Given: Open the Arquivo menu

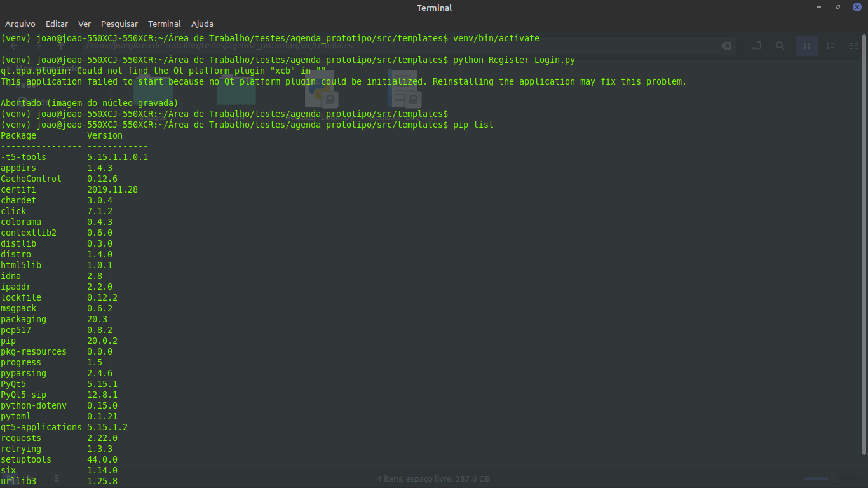Looking at the screenshot, I should [x=20, y=24].
